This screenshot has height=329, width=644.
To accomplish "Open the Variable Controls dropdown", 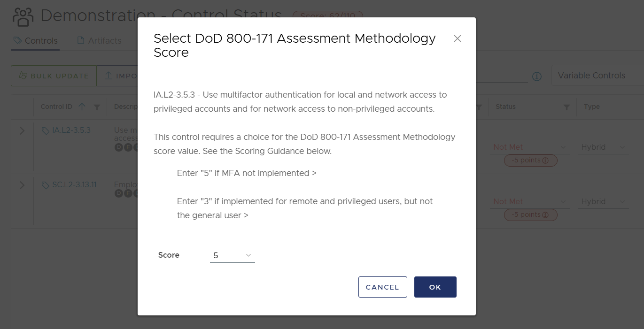I will click(597, 76).
